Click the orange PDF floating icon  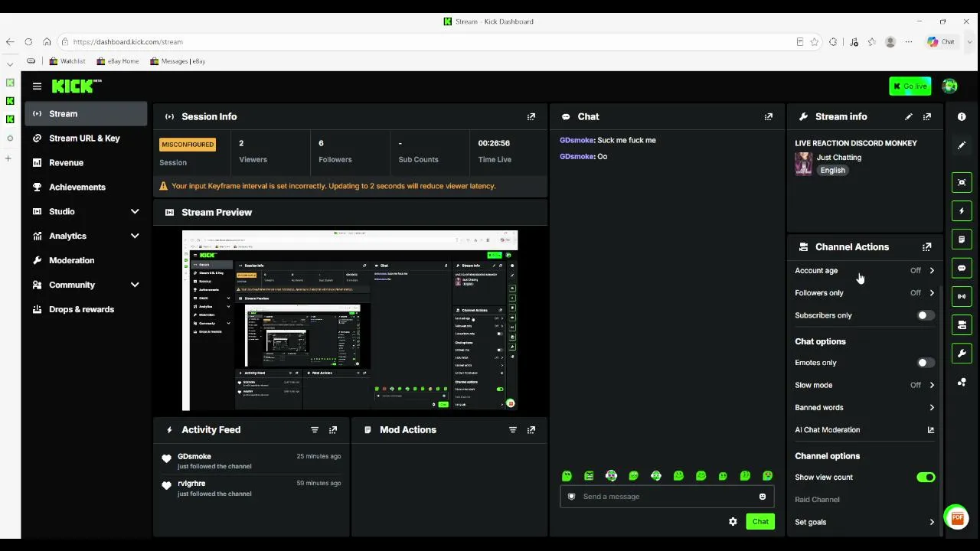pos(956,517)
